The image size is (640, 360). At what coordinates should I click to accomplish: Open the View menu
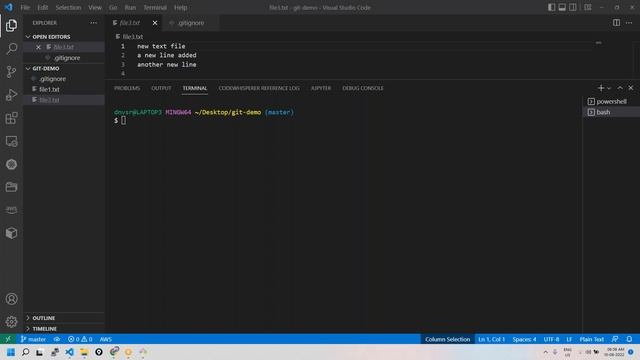(x=95, y=7)
